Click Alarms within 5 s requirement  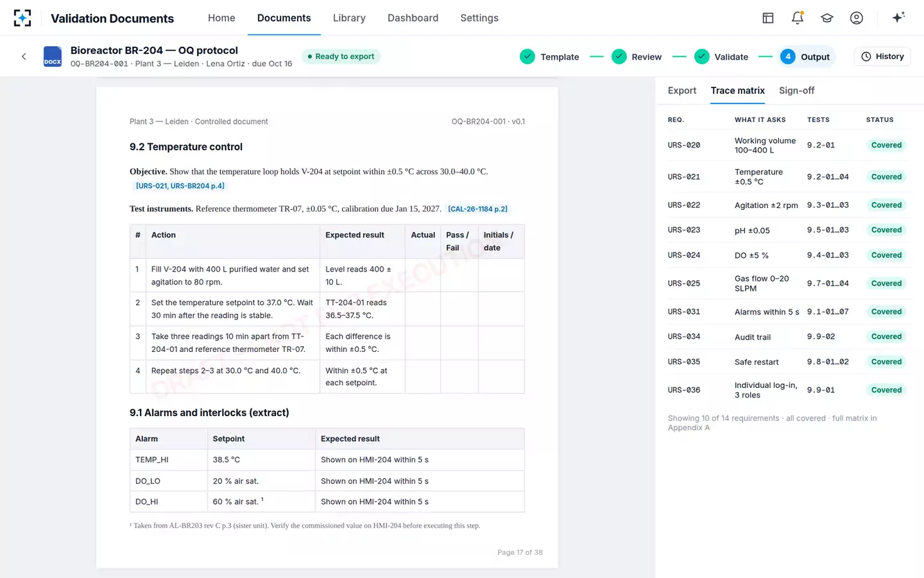point(767,311)
